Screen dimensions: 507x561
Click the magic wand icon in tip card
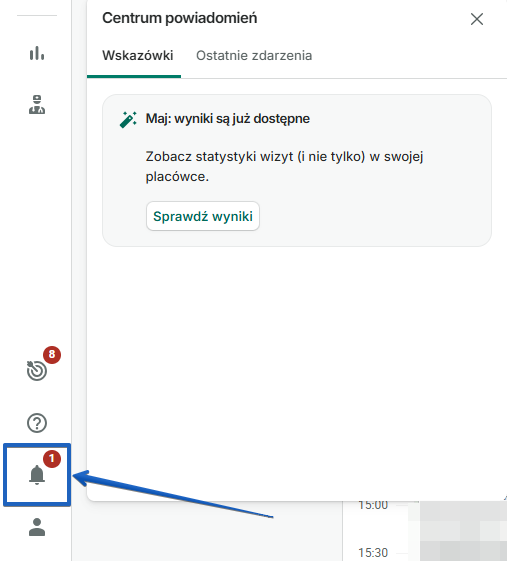(128, 119)
